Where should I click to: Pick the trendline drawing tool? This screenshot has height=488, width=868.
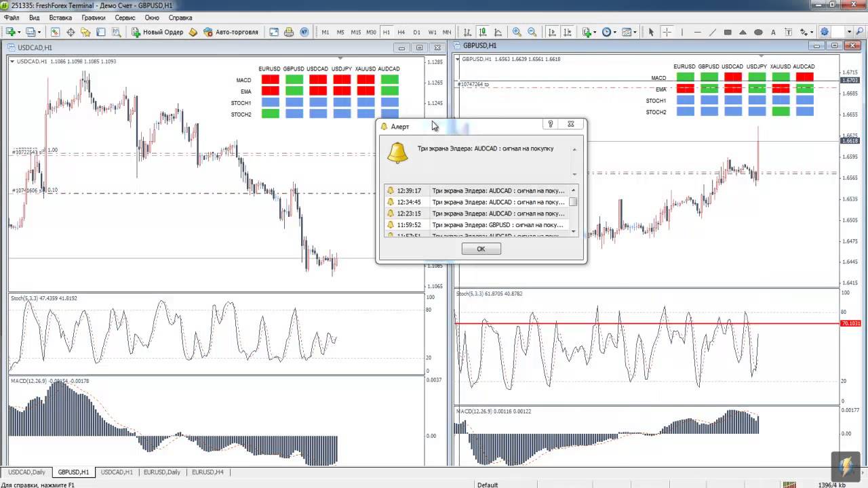712,32
